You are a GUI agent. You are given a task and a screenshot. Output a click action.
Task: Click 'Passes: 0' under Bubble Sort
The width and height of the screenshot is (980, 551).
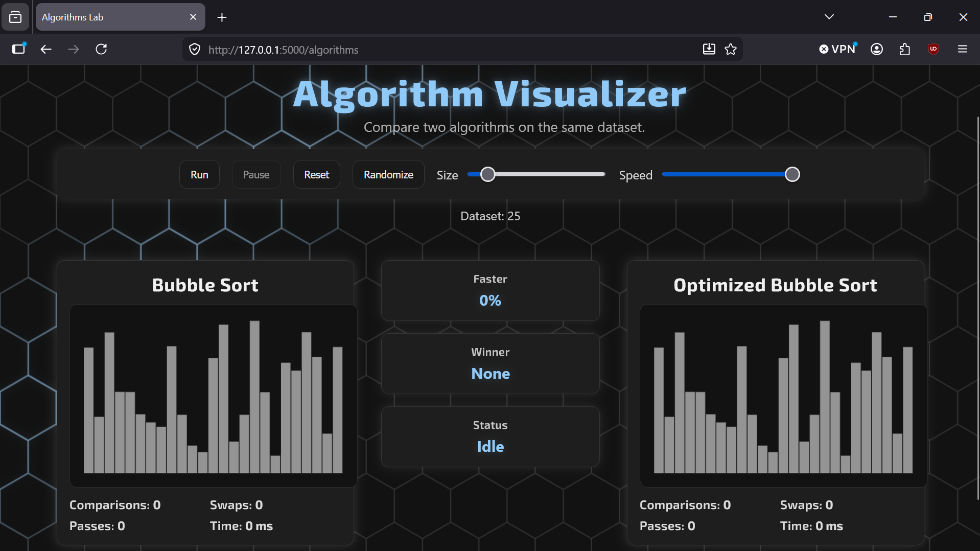coord(97,526)
